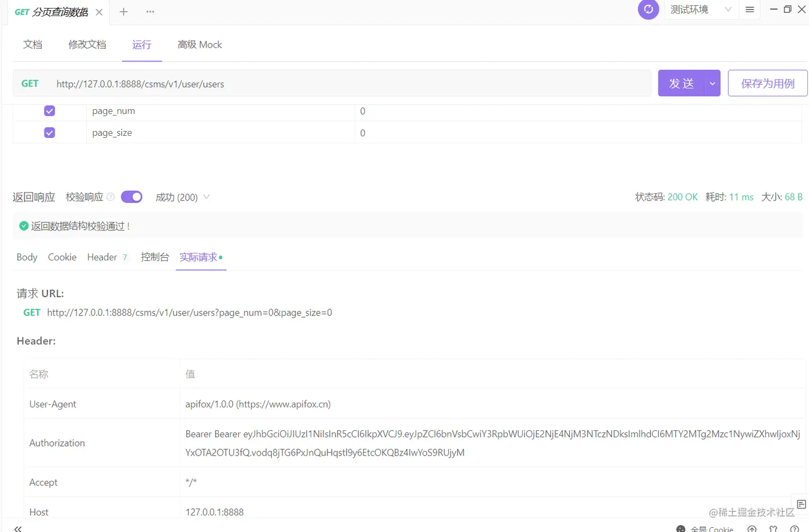Click the 200 OK status code
The height and width of the screenshot is (532, 809).
(x=682, y=197)
